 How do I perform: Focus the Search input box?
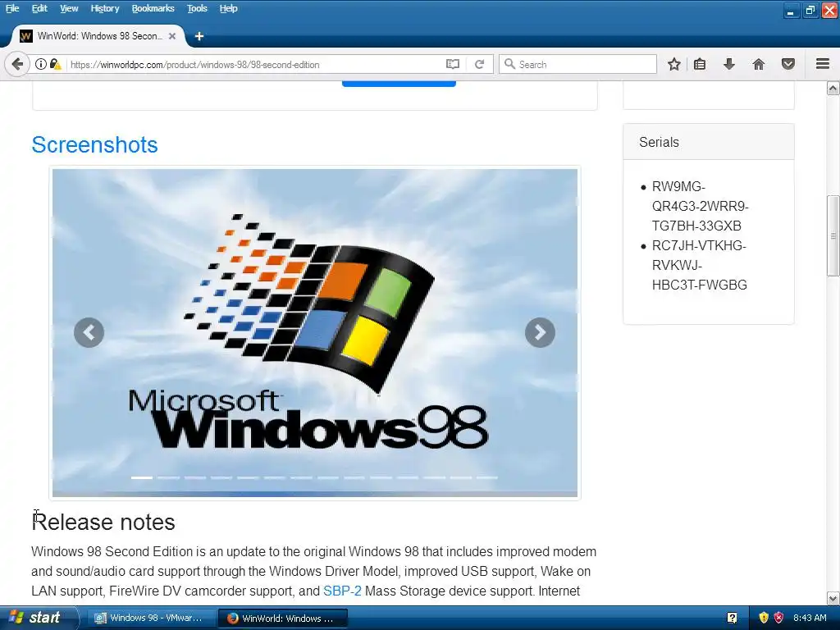click(x=578, y=64)
